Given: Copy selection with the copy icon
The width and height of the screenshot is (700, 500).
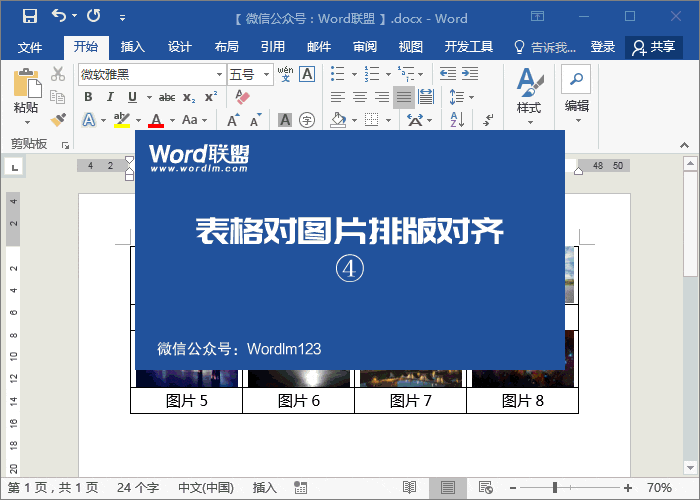Looking at the screenshot, I should click(58, 96).
